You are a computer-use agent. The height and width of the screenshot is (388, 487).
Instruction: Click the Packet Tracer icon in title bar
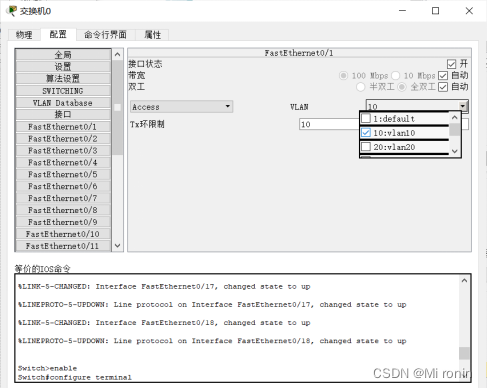pyautogui.click(x=11, y=11)
